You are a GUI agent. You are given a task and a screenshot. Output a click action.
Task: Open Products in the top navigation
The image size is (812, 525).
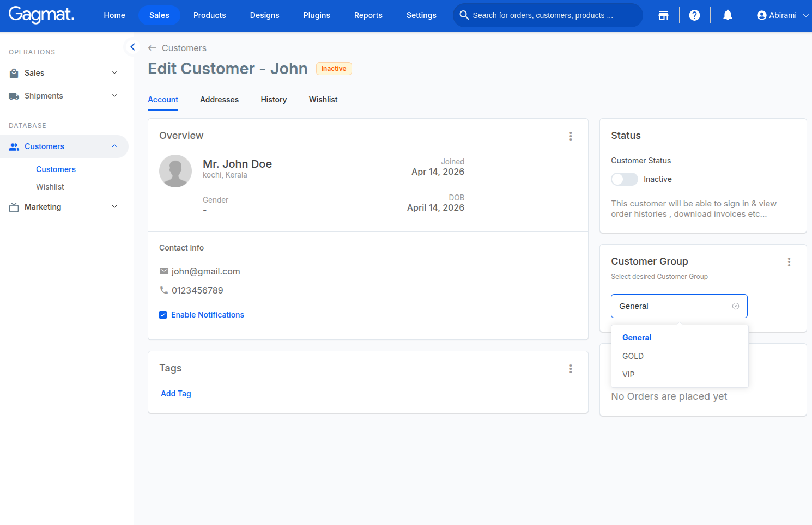[210, 15]
